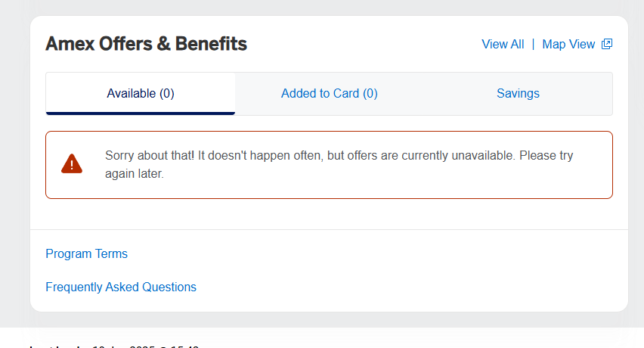The image size is (644, 348).
Task: Click the (0) count on Available tab
Action: pos(166,94)
